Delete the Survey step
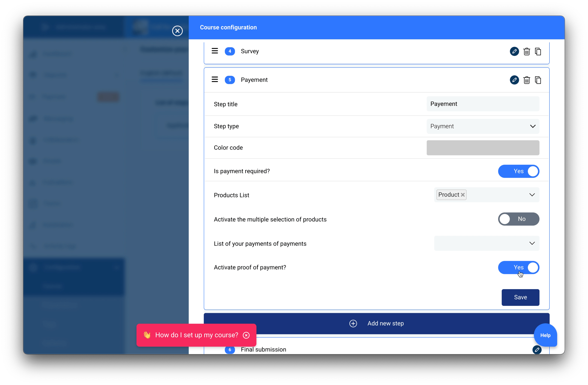The height and width of the screenshot is (385, 588). coord(527,51)
